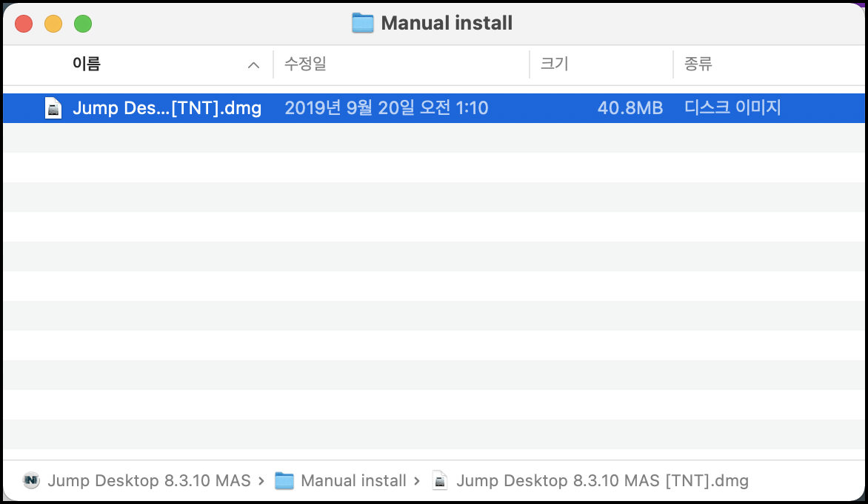Sort by the 종류 column header
The height and width of the screenshot is (504, 868).
(698, 64)
